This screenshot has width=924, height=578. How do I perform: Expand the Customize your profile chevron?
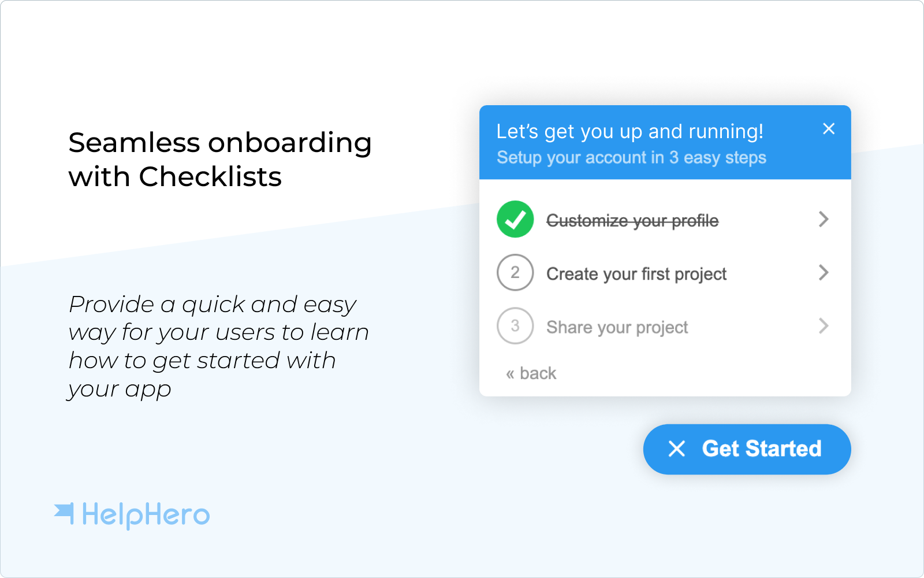(824, 219)
